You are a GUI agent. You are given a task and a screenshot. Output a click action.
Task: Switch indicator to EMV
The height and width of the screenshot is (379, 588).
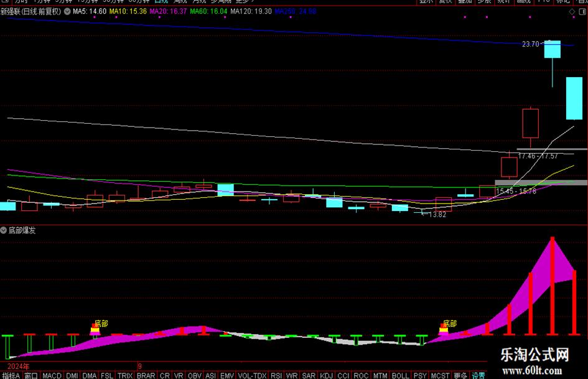click(x=227, y=375)
